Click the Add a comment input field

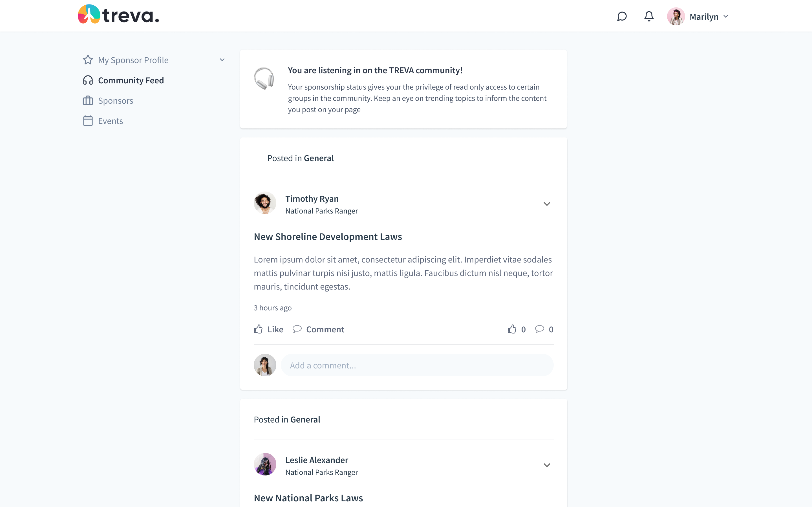pyautogui.click(x=417, y=365)
